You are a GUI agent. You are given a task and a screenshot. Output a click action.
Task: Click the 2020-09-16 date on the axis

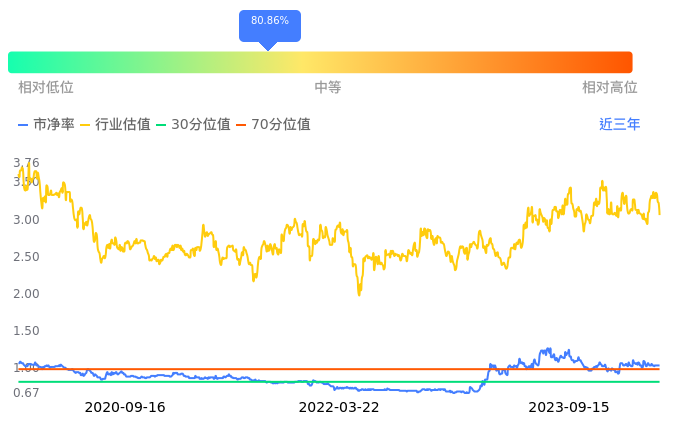tap(125, 408)
